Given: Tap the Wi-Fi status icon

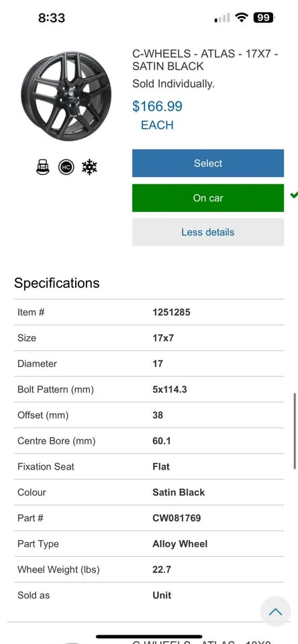Looking at the screenshot, I should point(241,17).
